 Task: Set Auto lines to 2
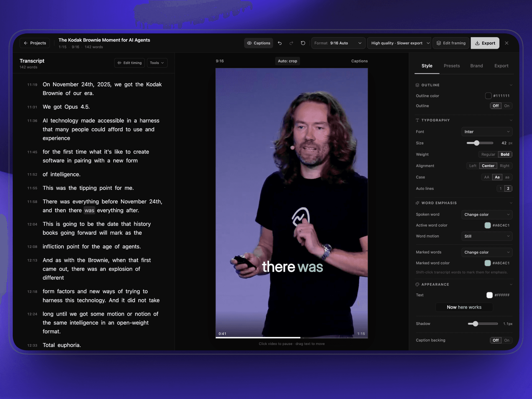coord(508,189)
